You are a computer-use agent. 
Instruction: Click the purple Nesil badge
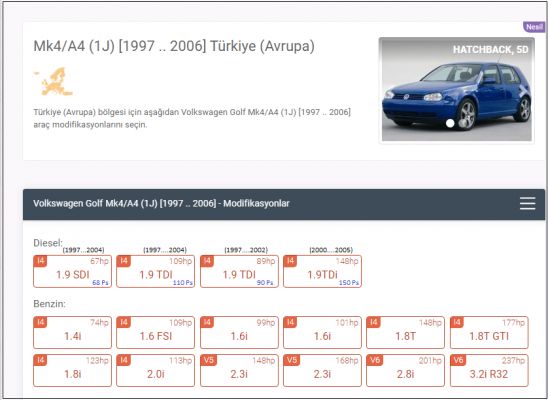(x=534, y=27)
